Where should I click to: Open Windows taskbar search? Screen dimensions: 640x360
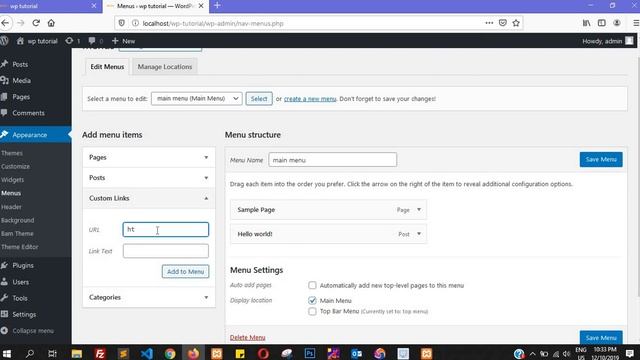29,353
